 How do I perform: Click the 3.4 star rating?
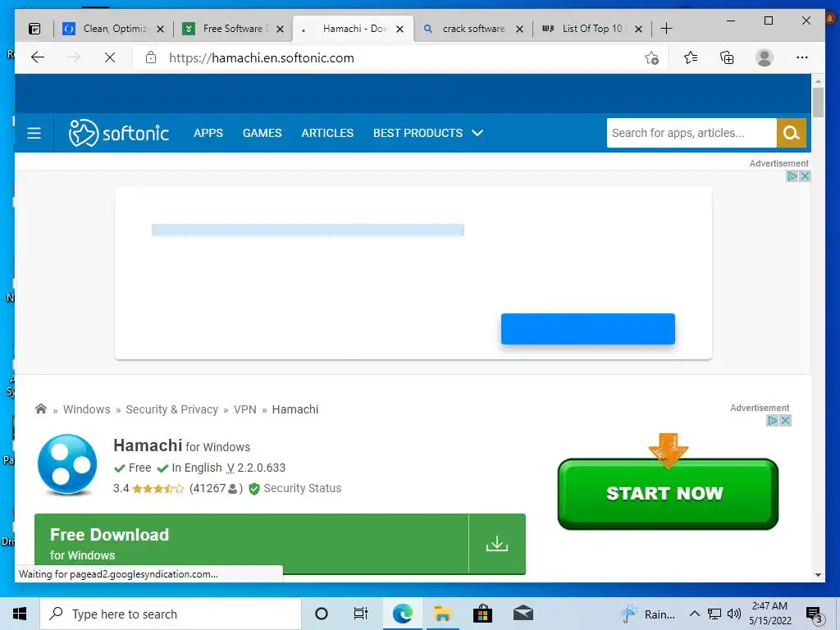point(148,489)
